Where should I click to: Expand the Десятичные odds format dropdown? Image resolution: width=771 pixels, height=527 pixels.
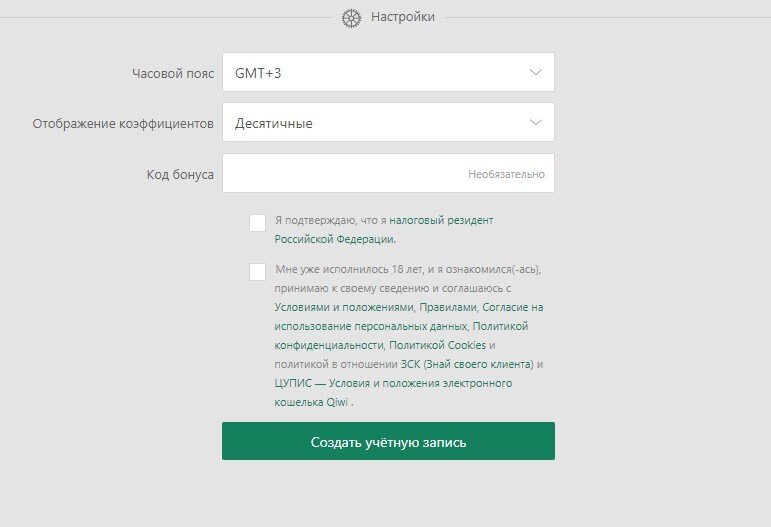pos(388,123)
